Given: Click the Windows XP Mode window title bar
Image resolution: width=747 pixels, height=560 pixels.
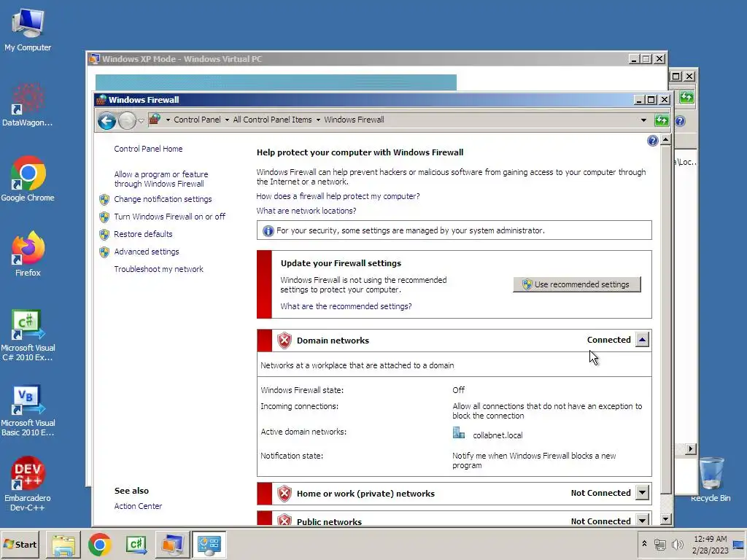Looking at the screenshot, I should tap(357, 59).
